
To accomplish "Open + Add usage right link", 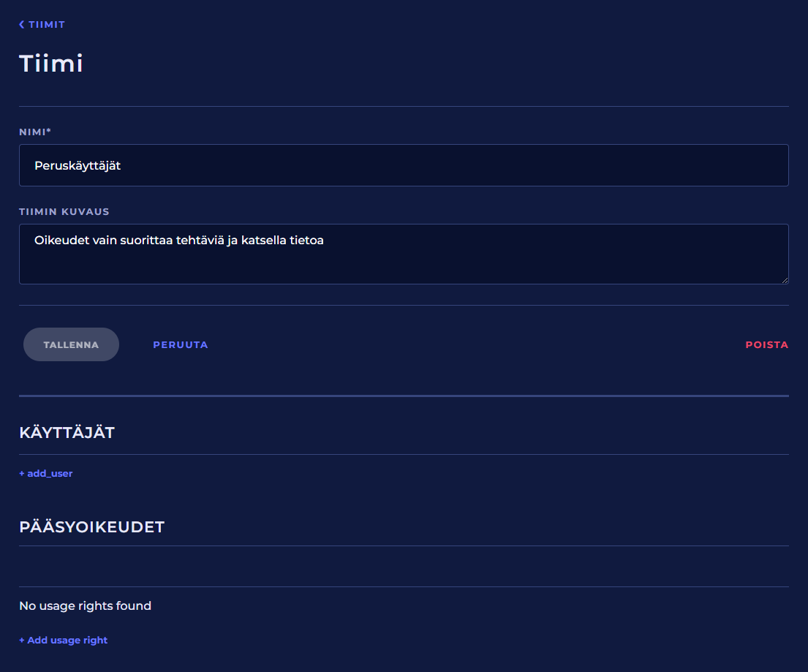I will click(x=67, y=641).
